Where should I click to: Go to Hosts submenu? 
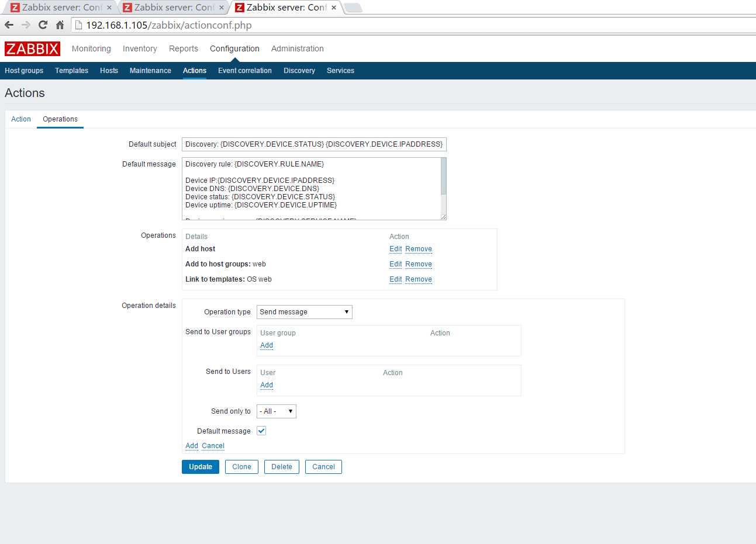[109, 71]
